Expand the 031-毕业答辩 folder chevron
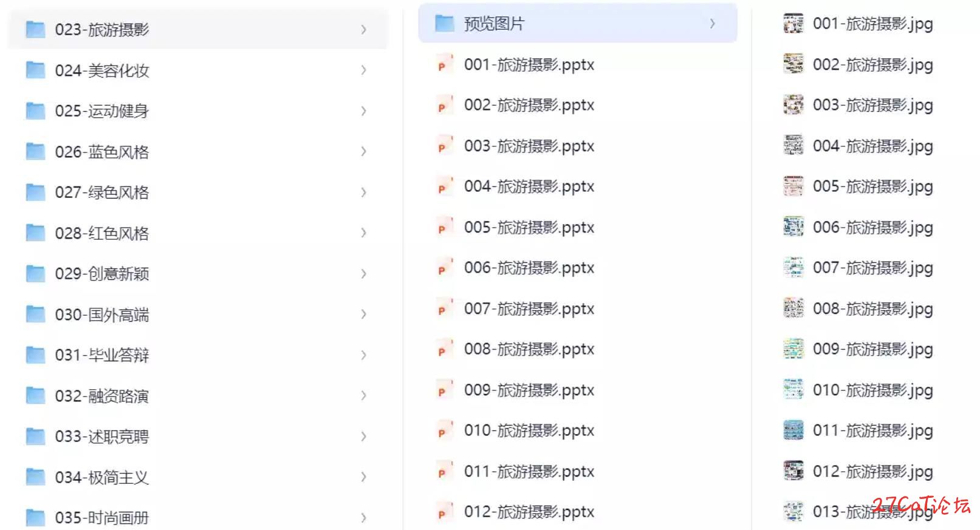 coord(363,355)
